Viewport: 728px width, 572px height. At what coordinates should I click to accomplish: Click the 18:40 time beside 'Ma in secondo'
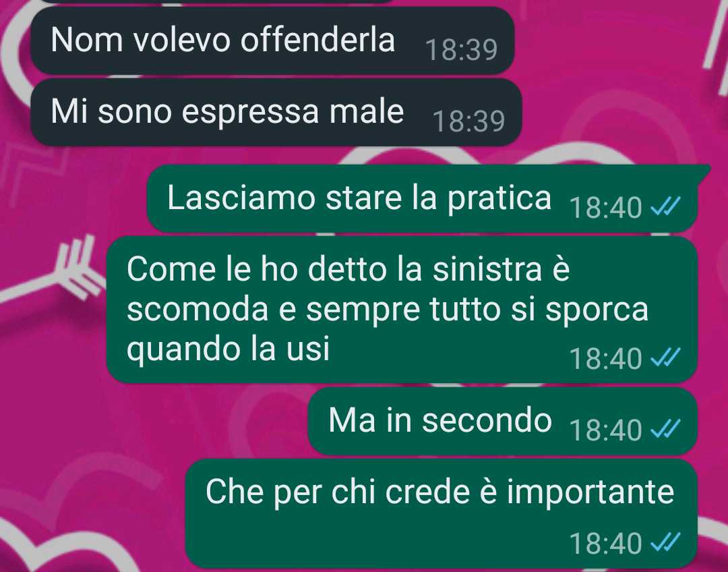[606, 430]
